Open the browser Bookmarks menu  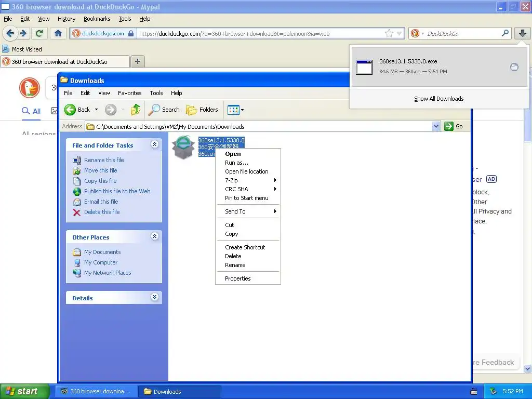pyautogui.click(x=97, y=19)
